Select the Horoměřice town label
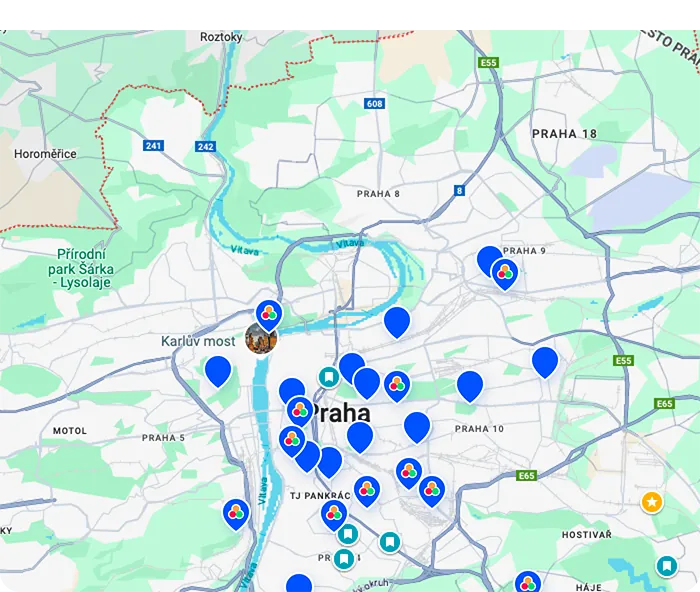700x592 pixels. (45, 154)
